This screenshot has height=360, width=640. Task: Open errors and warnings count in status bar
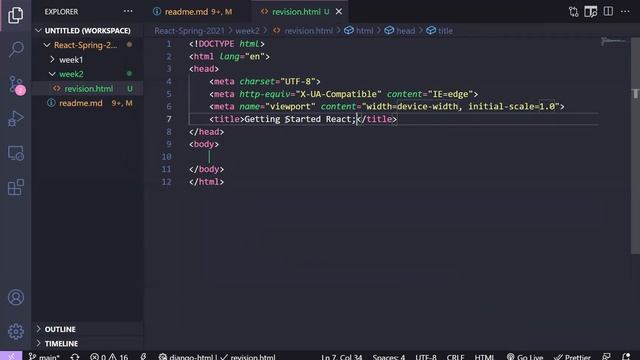[109, 356]
